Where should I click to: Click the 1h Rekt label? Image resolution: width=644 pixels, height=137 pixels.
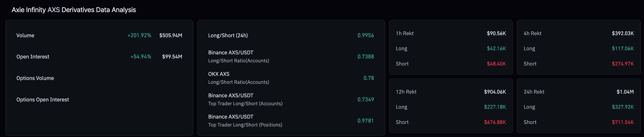point(404,33)
